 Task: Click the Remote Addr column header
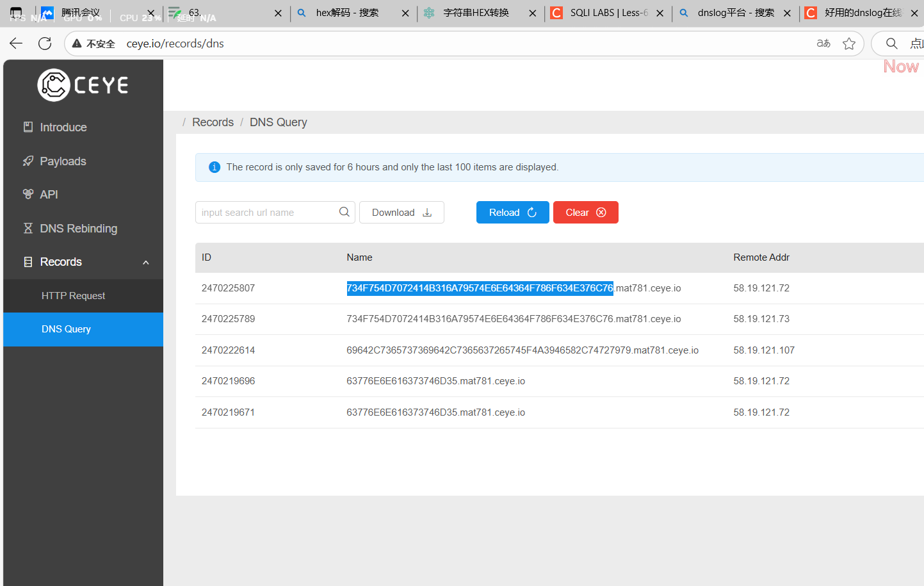[761, 257]
